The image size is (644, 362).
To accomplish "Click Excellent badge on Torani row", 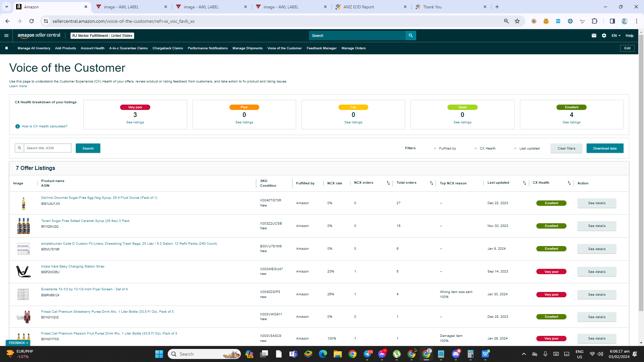I will [551, 226].
